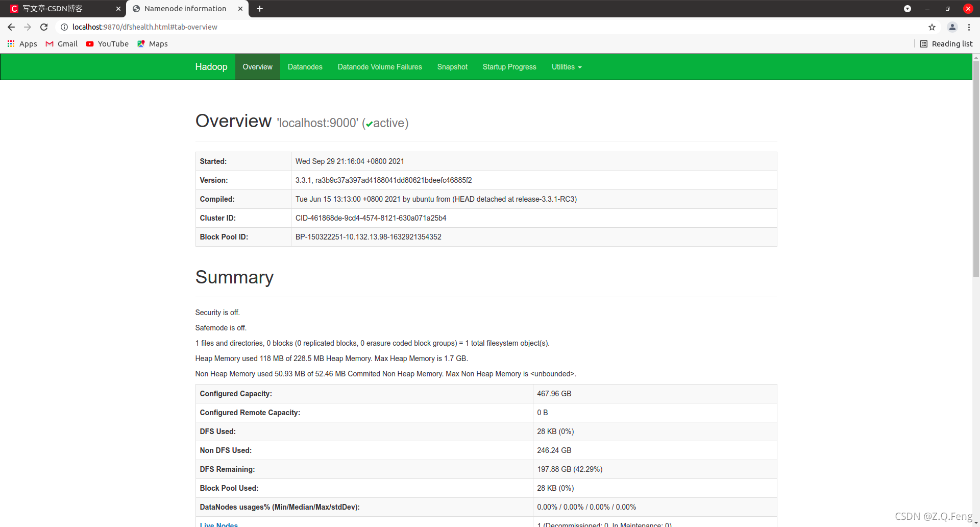Expand the Utilities dropdown menu
This screenshot has width=980, height=527.
point(567,67)
